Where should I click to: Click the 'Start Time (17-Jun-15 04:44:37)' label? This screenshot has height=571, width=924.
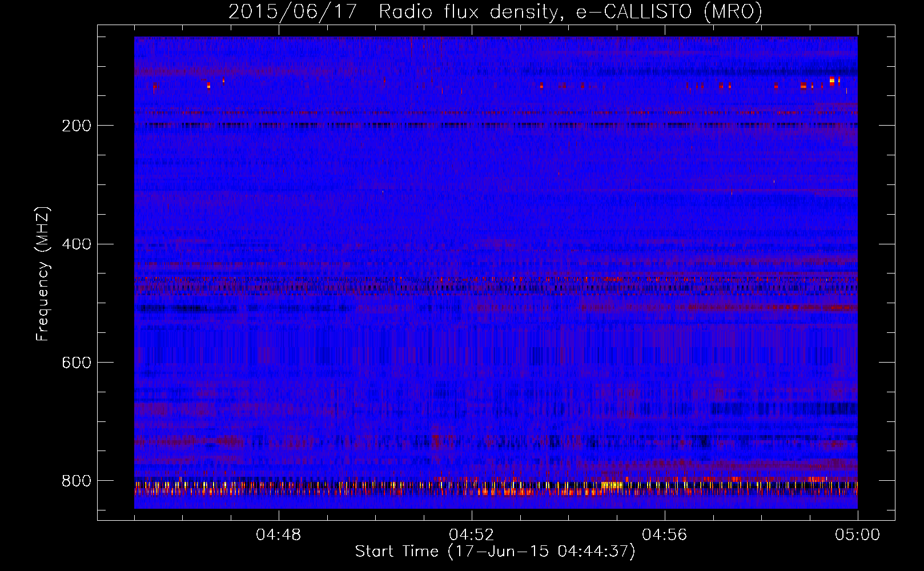tap(495, 552)
